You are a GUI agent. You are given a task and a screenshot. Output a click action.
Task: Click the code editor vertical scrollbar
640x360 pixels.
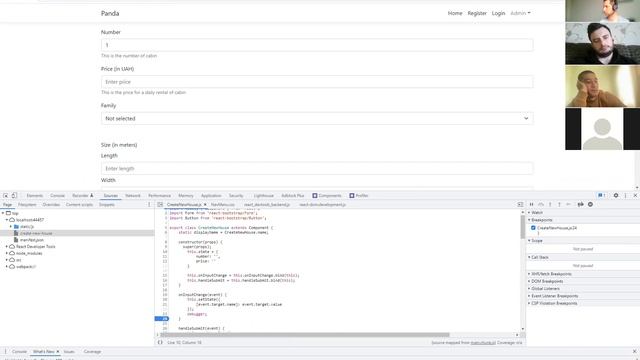point(523,227)
